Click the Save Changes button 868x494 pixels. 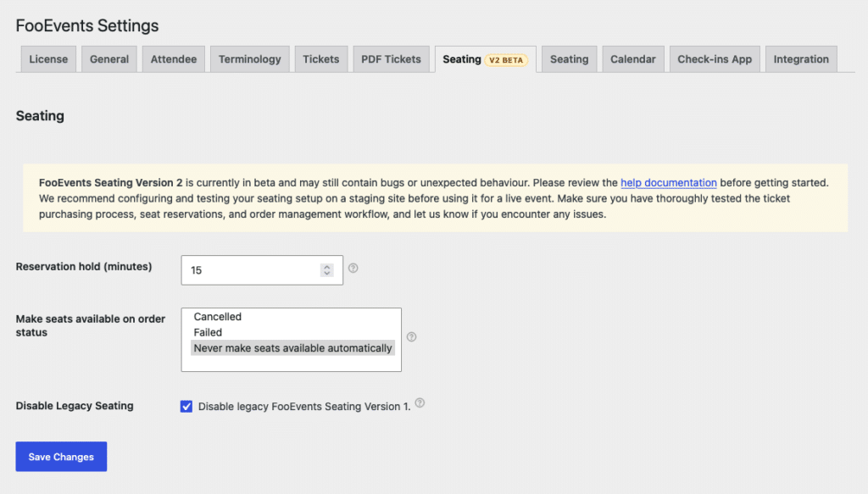pos(61,457)
